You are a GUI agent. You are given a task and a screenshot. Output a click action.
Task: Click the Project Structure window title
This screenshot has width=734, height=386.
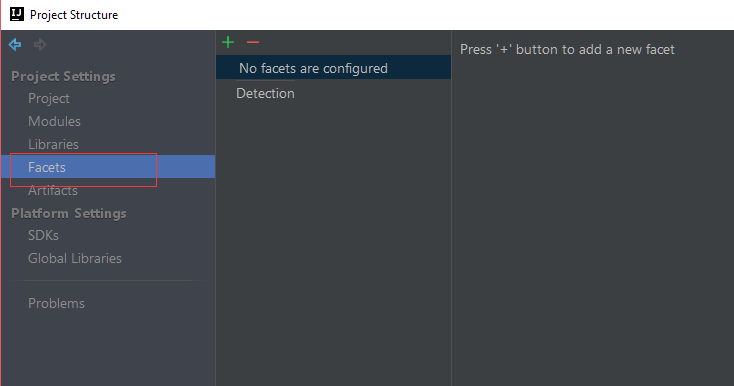pyautogui.click(x=74, y=15)
